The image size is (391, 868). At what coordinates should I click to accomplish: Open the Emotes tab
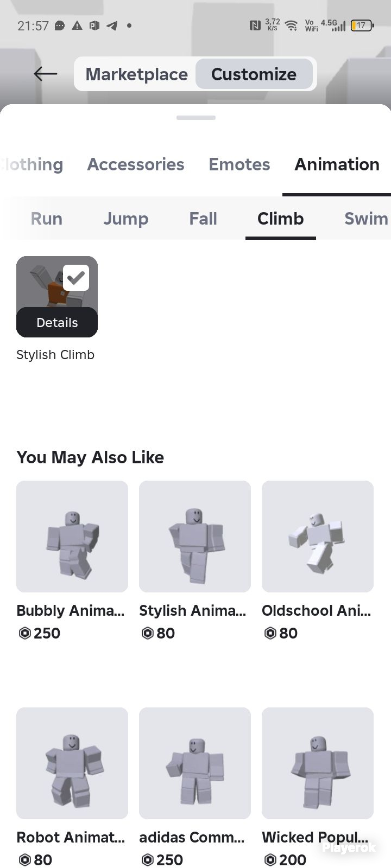click(x=239, y=164)
